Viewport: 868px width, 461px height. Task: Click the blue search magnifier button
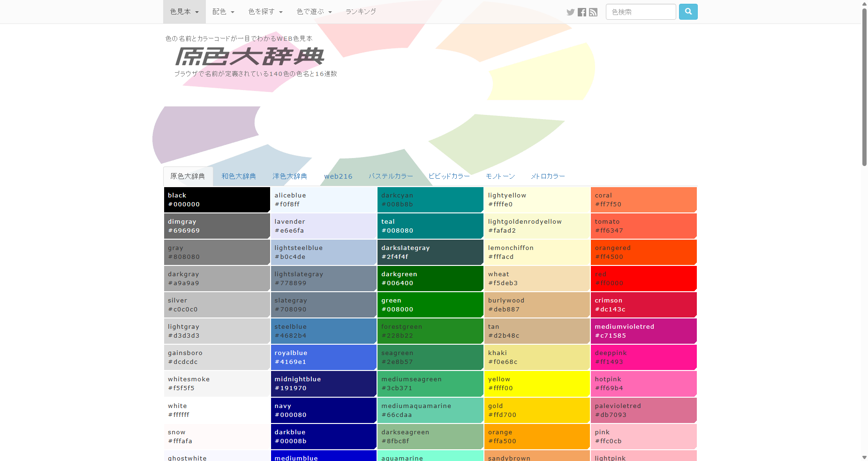[688, 12]
